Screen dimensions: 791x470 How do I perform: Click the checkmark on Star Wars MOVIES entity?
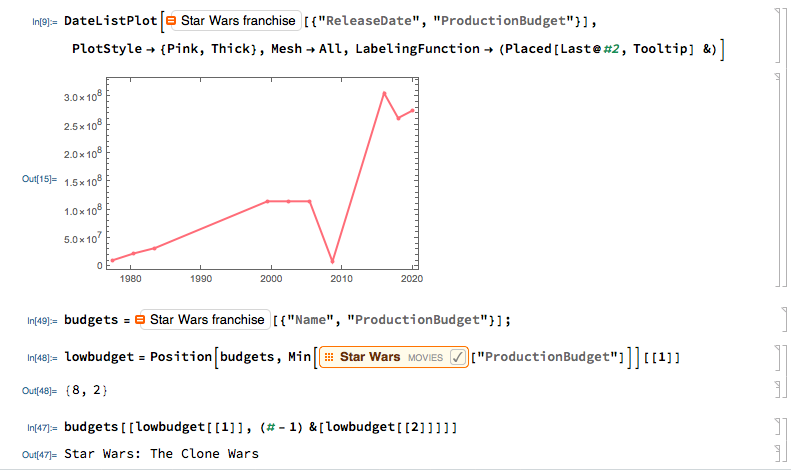click(x=457, y=357)
